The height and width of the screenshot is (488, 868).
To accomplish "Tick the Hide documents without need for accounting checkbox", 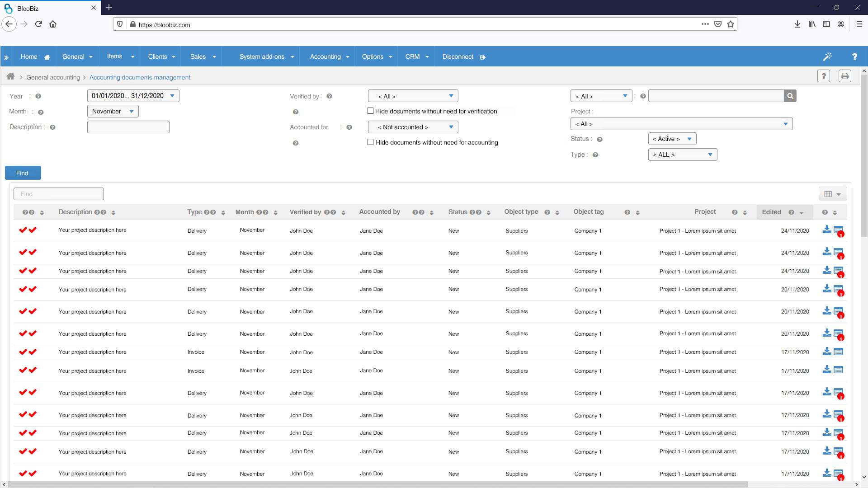I will (x=371, y=142).
